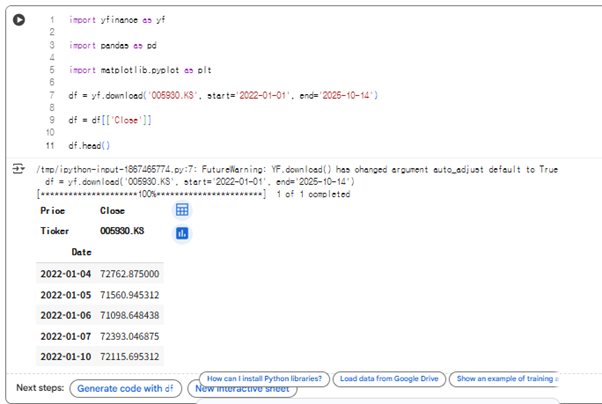602x404 pixels.
Task: Click line number 11 in the gutter
Action: (x=50, y=146)
